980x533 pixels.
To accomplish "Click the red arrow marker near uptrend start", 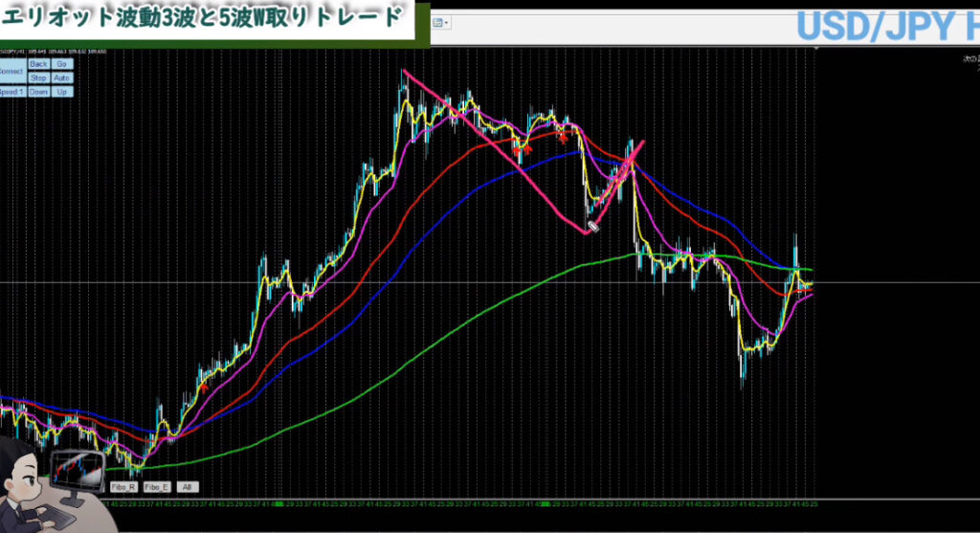I will (x=204, y=388).
